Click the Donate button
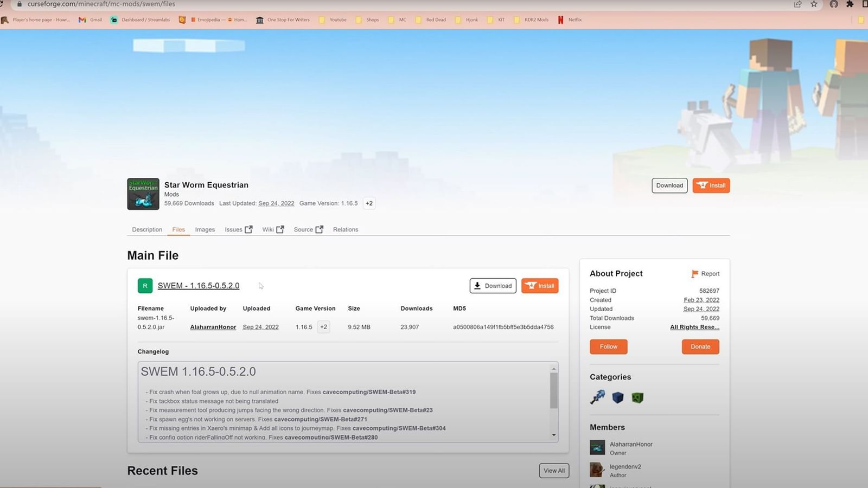Viewport: 868px width, 488px height. tap(700, 346)
